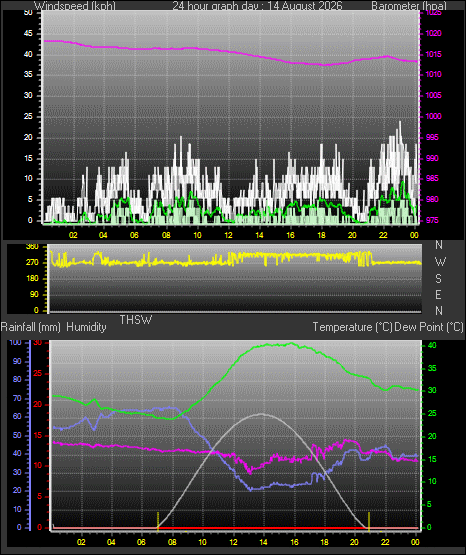
Task: Click the Temperature (°C) label
Action: coord(352,327)
